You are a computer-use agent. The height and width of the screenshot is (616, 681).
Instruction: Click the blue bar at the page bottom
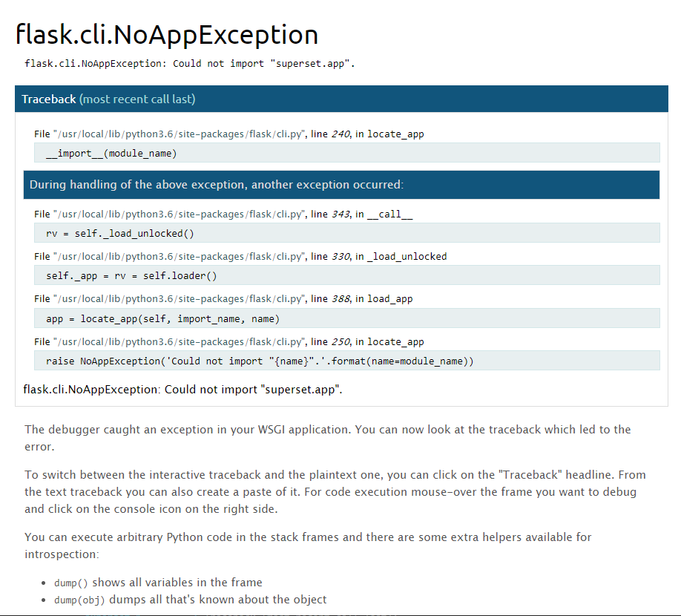coord(340,615)
